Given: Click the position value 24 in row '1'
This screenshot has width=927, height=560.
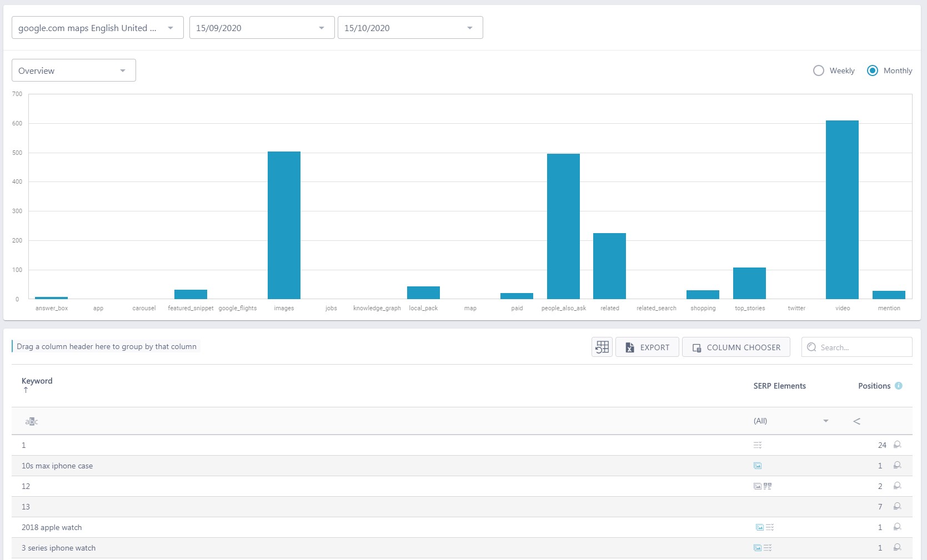Looking at the screenshot, I should [x=882, y=445].
